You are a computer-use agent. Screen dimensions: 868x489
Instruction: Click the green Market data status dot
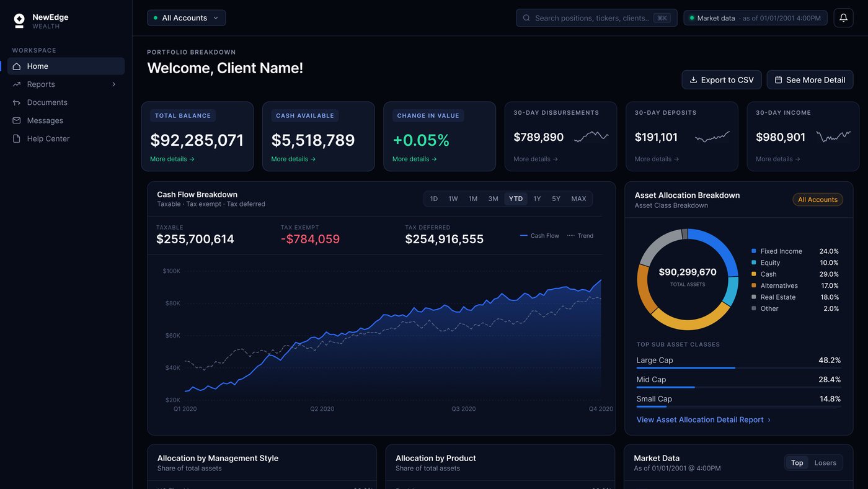pyautogui.click(x=692, y=18)
